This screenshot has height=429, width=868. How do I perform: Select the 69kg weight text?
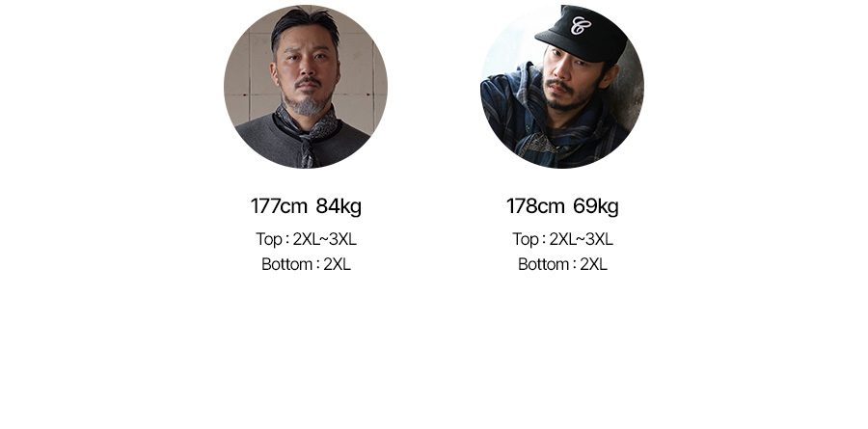[x=596, y=206]
